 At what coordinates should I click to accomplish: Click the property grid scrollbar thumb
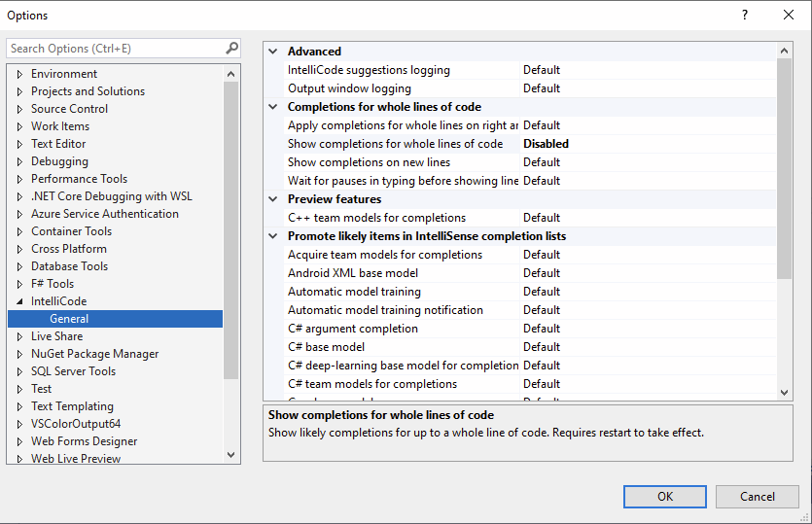pyautogui.click(x=784, y=169)
